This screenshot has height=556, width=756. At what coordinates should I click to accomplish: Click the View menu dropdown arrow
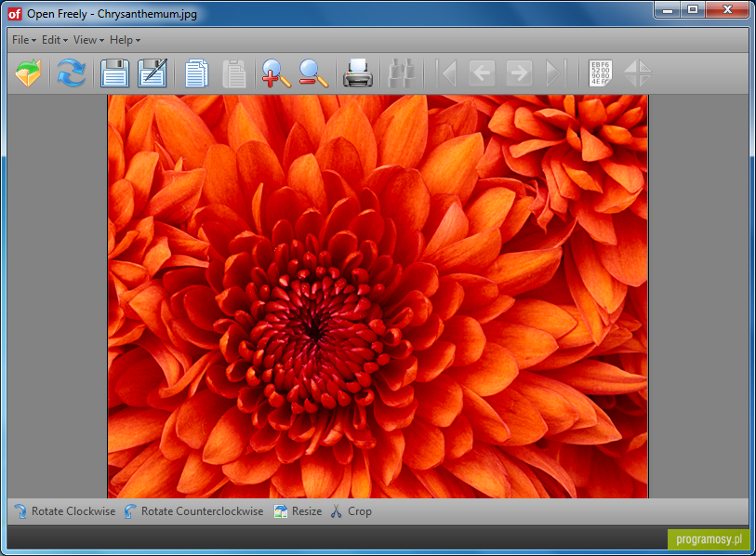click(x=101, y=41)
